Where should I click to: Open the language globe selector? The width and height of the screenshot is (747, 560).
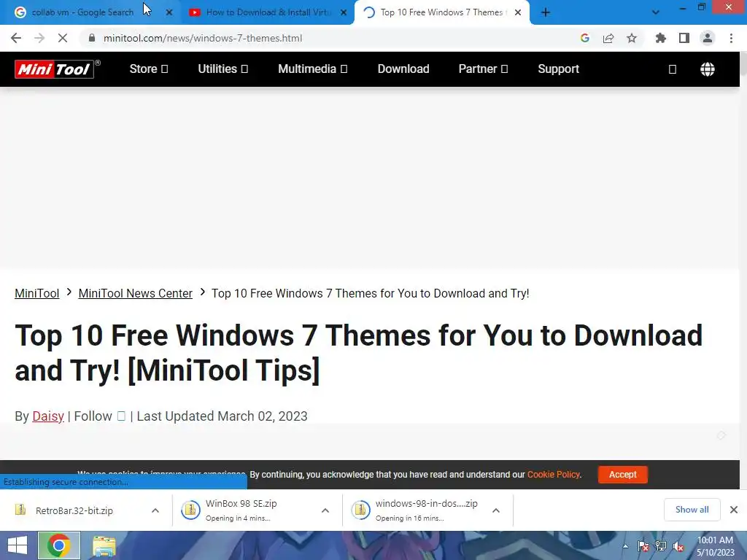point(708,69)
